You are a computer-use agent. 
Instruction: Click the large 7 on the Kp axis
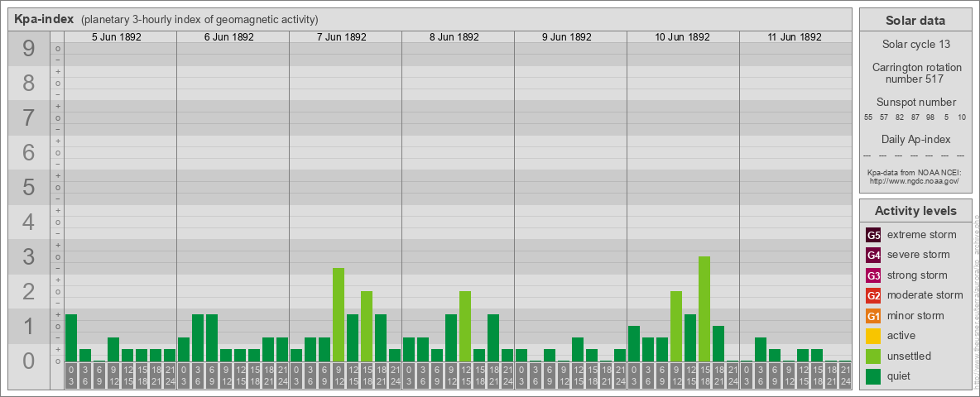[x=29, y=118]
